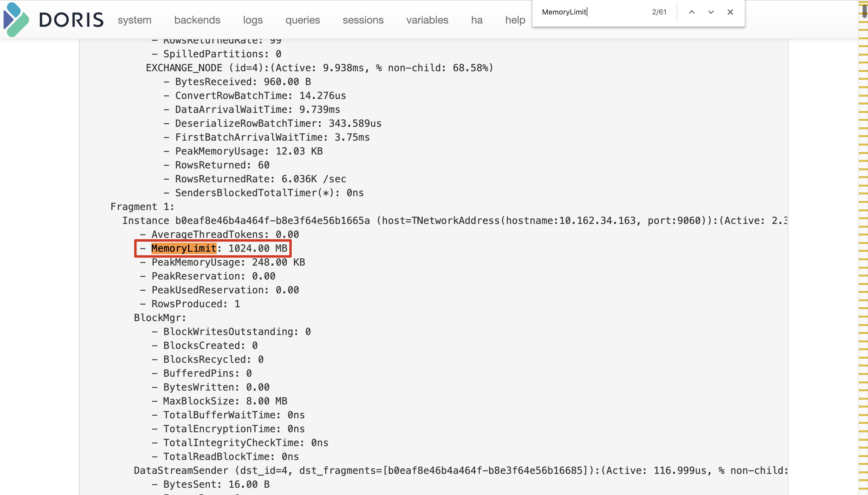Navigate to queries page
The image size is (868, 495).
tap(302, 20)
